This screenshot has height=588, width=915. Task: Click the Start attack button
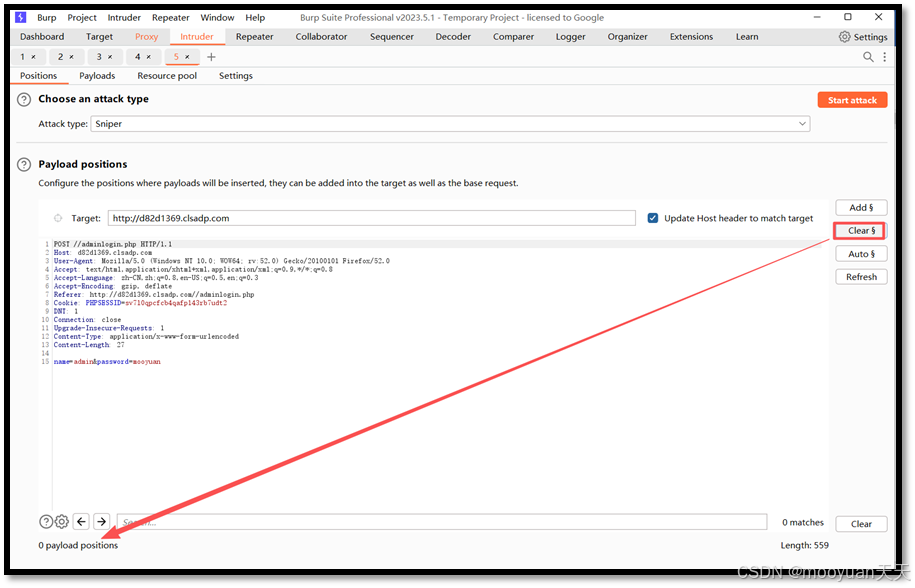click(853, 100)
